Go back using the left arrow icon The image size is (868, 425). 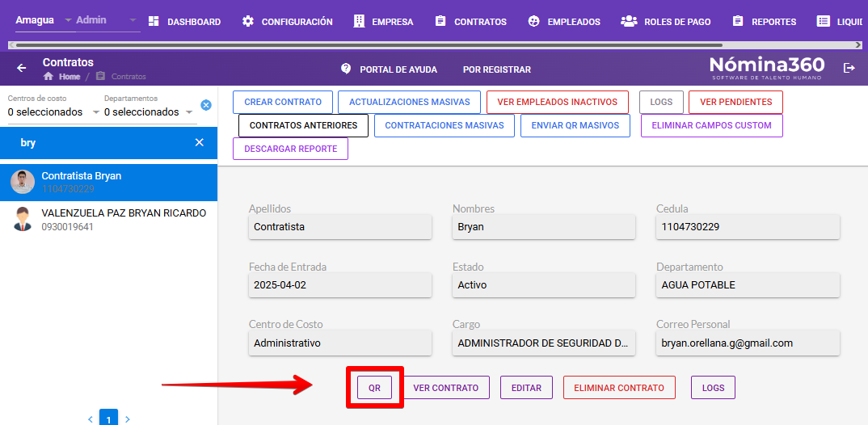point(22,68)
